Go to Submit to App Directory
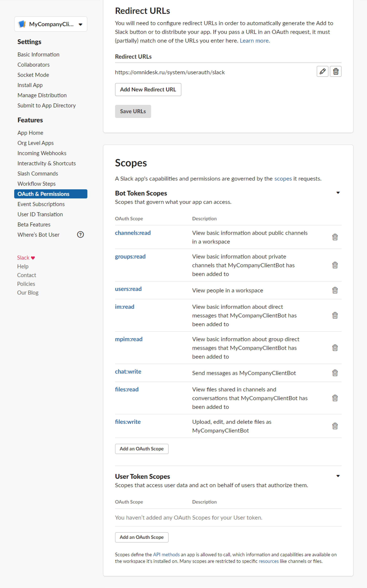Viewport: 367px width, 588px height. pos(47,105)
